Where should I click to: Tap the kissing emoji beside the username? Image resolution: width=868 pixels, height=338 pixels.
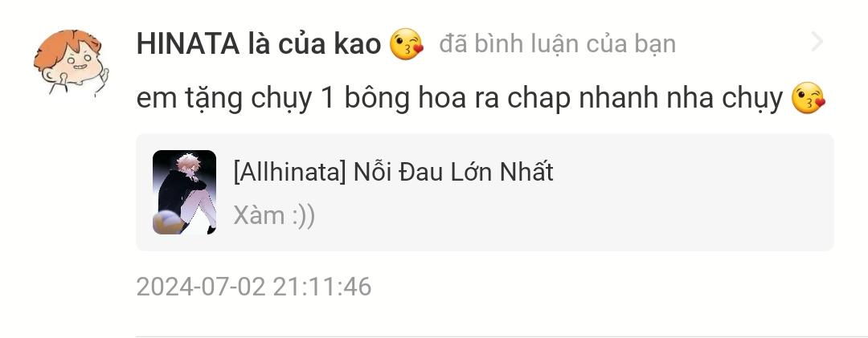click(407, 44)
